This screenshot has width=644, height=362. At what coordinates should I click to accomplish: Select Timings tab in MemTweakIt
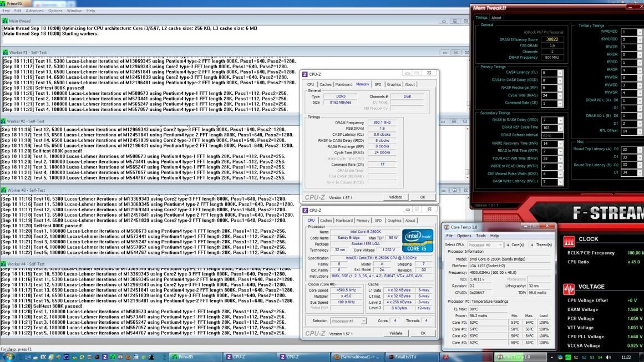(481, 18)
